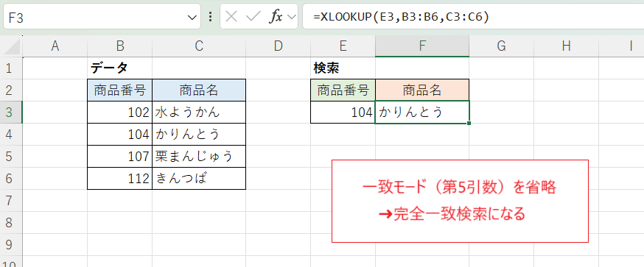Click the 商品番号 header in column E
The height and width of the screenshot is (267, 644).
coord(343,90)
